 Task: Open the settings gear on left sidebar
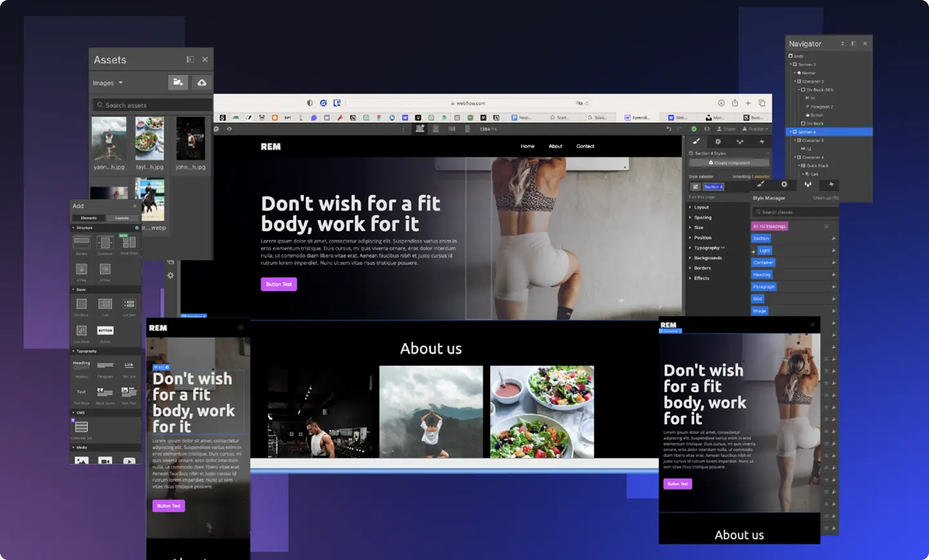pos(170,275)
